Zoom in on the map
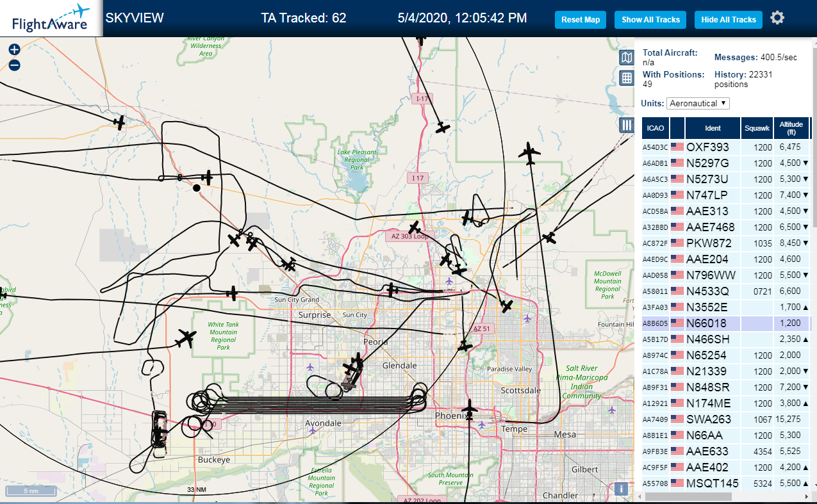Image resolution: width=817 pixels, height=504 pixels. (x=14, y=49)
